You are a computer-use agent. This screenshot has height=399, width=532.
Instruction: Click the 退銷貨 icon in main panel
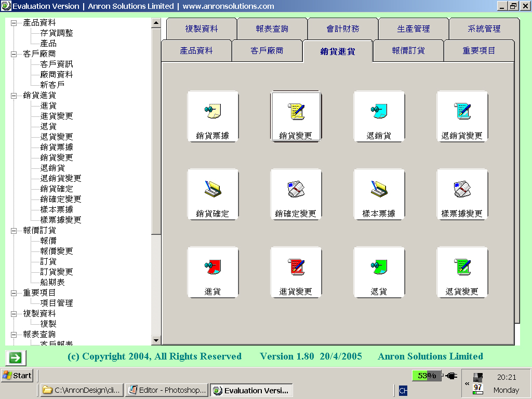(x=379, y=116)
